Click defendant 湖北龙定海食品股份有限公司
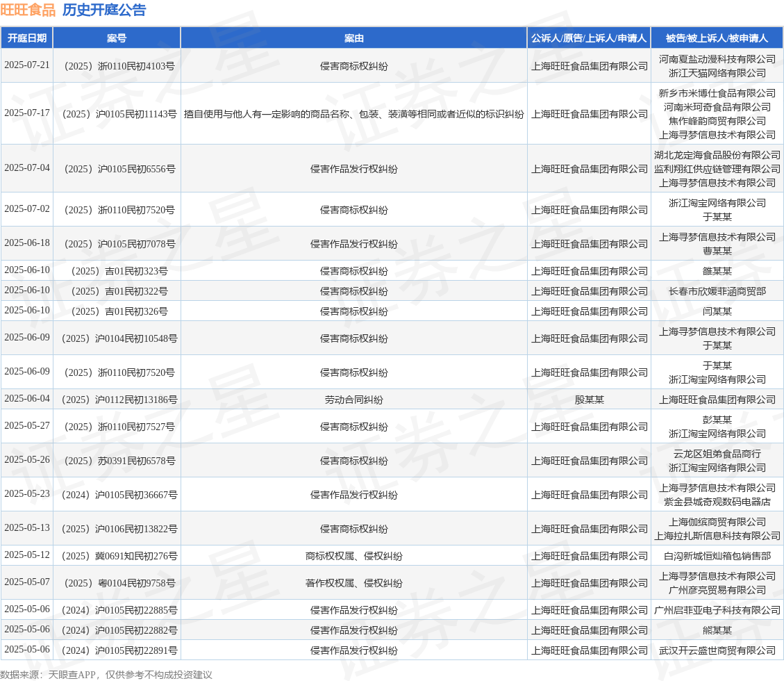Screen dimensions: 784x681 (717, 155)
